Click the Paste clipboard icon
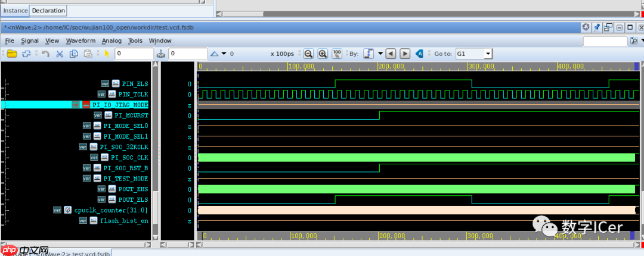The height and width of the screenshot is (256, 644). (x=88, y=54)
